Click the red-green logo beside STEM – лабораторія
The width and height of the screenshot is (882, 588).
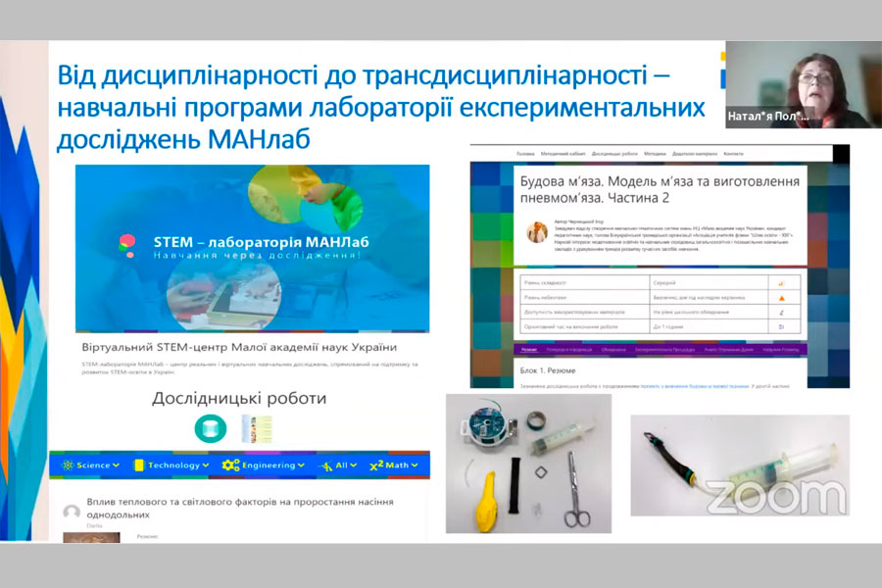pyautogui.click(x=127, y=246)
